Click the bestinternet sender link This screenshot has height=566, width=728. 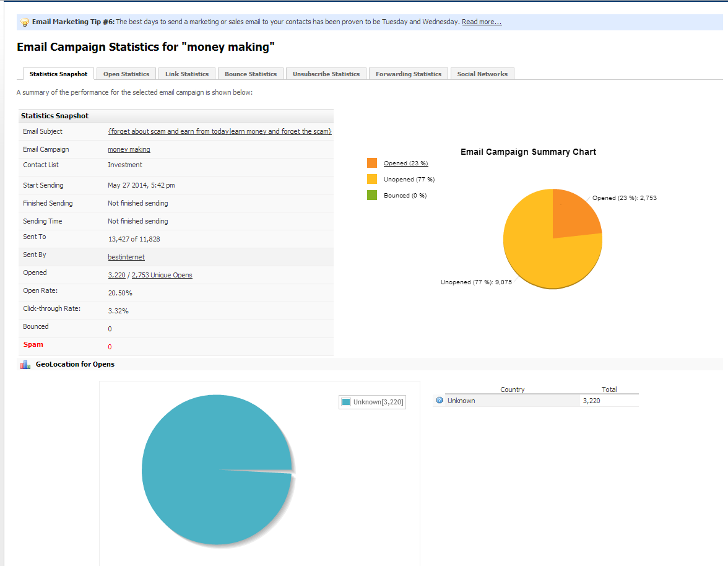126,256
